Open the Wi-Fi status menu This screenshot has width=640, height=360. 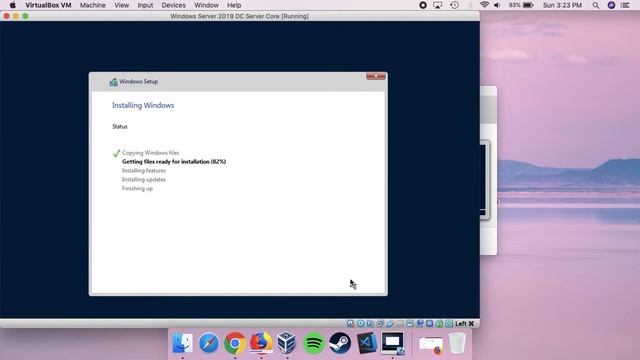point(484,5)
